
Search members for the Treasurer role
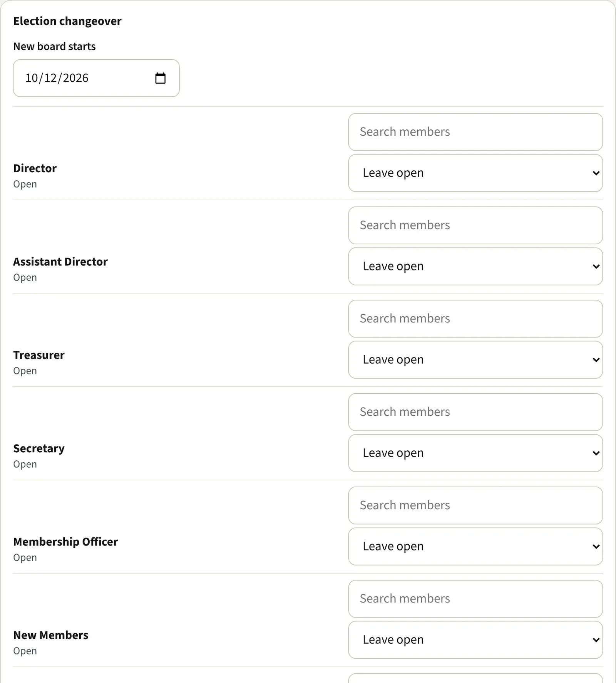(x=475, y=319)
